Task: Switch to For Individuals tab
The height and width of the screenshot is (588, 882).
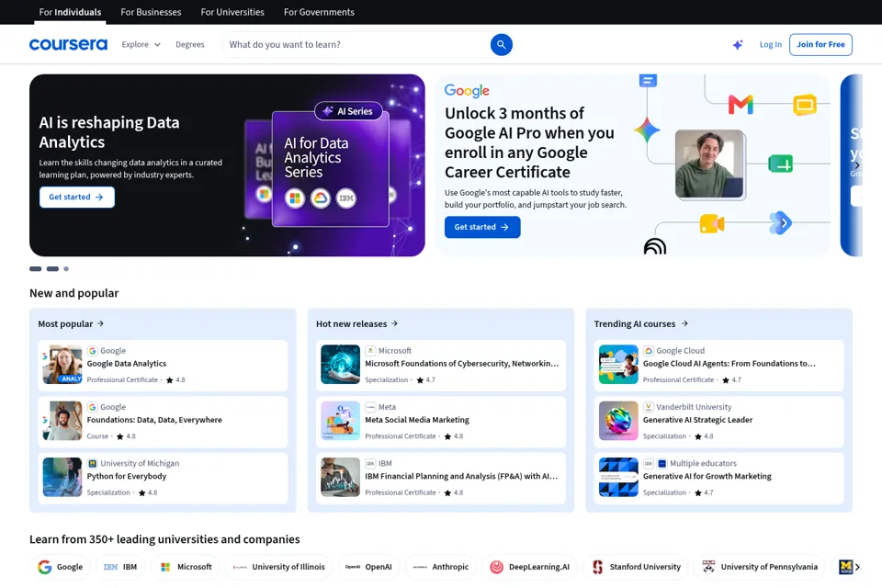Action: [x=70, y=12]
